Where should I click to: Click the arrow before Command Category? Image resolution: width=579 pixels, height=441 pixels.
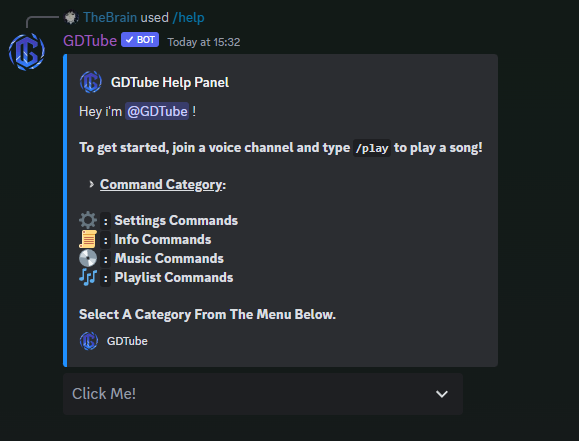[91, 184]
